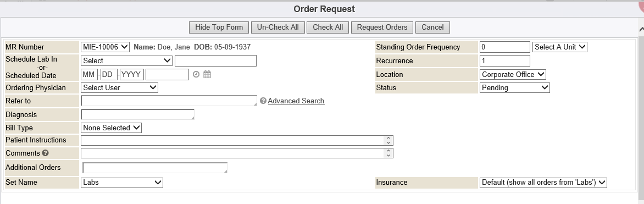Open the Set Name Labs dropdown
Viewport: 644px width, 204px height.
pos(122,182)
